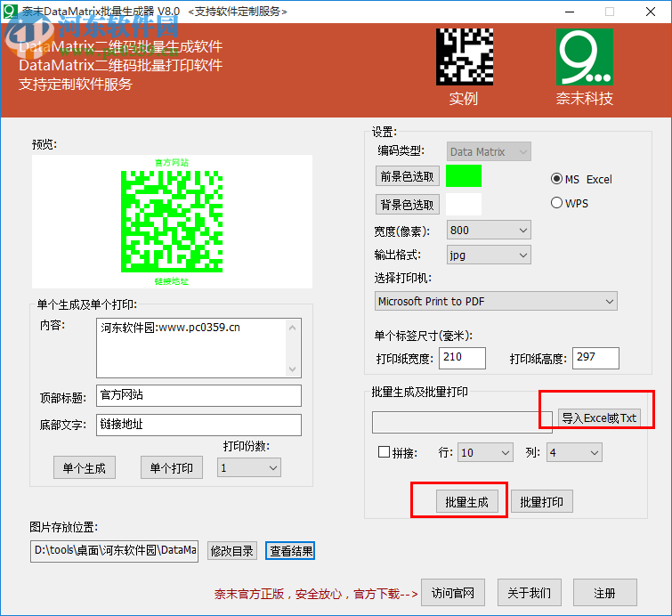Click the 单个打印 button
Viewport: 672px width, 616px height.
click(172, 467)
